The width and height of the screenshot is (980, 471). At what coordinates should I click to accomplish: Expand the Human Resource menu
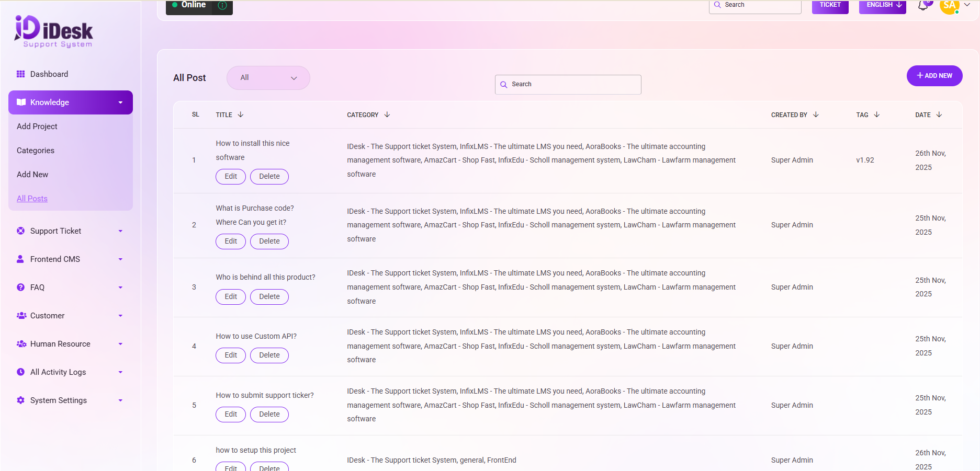click(71, 344)
